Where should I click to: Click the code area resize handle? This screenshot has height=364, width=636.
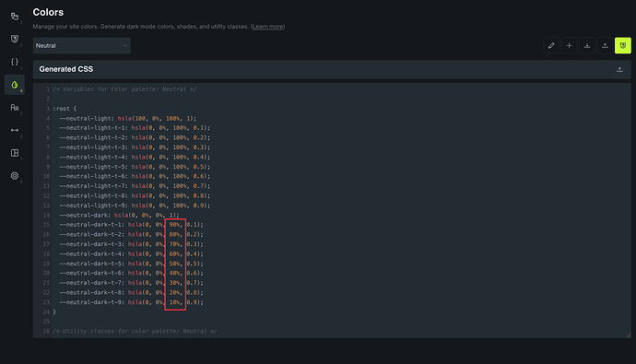(628, 335)
